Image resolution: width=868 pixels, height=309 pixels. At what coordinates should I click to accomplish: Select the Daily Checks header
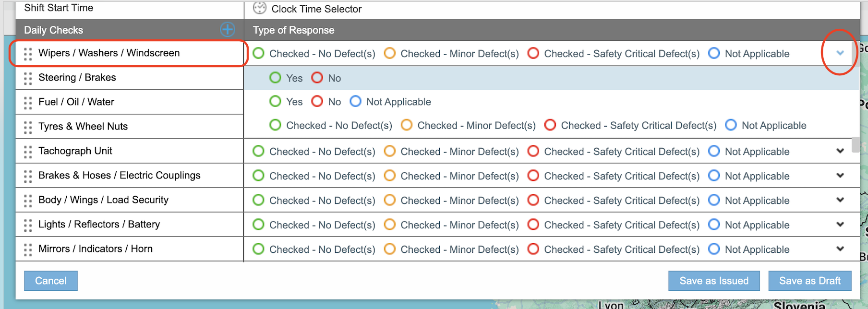[x=53, y=30]
